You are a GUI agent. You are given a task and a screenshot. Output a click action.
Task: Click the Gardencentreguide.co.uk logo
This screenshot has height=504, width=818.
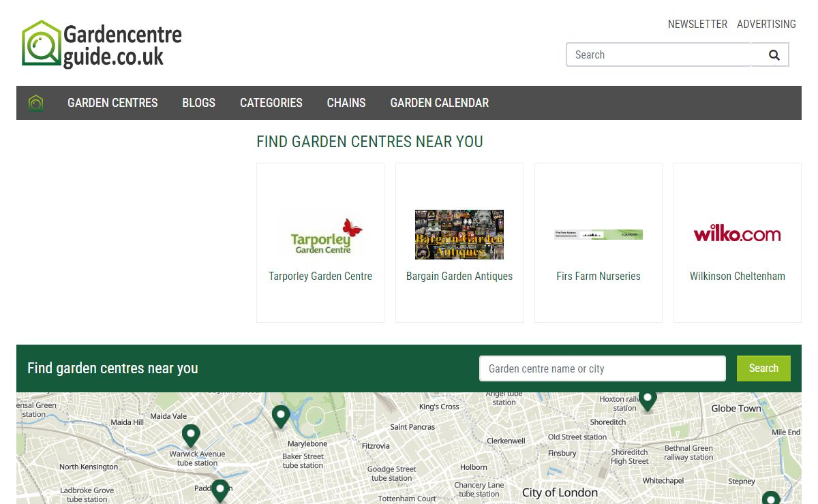click(x=102, y=44)
